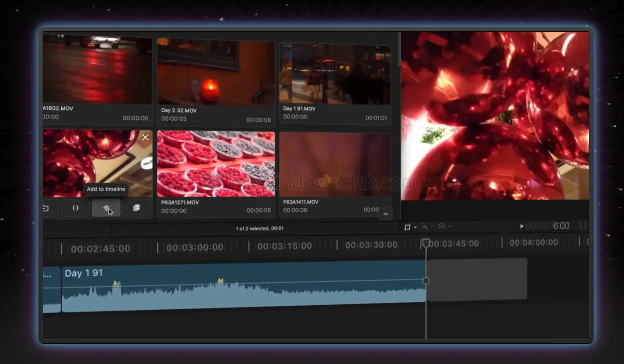Click the viewer timecode display showing 6:00

pyautogui.click(x=548, y=226)
